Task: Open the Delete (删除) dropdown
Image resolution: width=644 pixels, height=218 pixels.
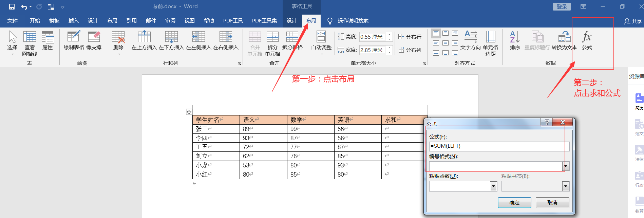Action: (x=118, y=43)
